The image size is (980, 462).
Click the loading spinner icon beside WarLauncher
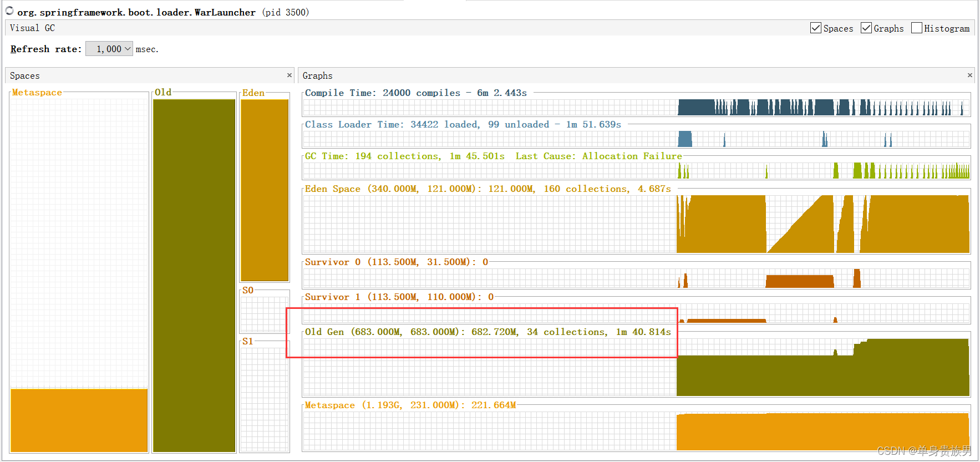pyautogui.click(x=9, y=11)
